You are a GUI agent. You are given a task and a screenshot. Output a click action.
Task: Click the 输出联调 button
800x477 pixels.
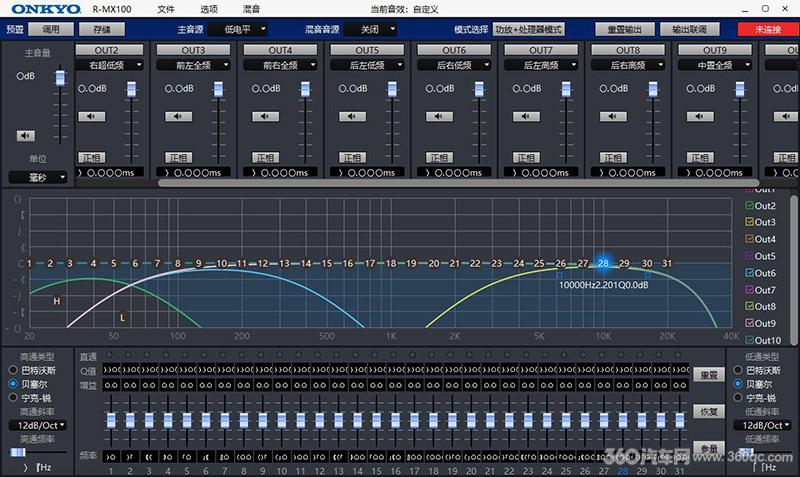(690, 29)
